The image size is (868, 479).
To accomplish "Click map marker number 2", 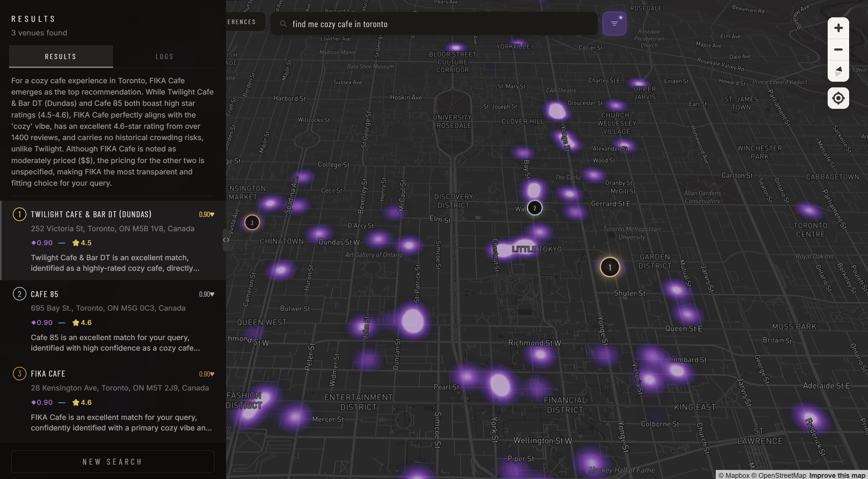I will pyautogui.click(x=534, y=208).
